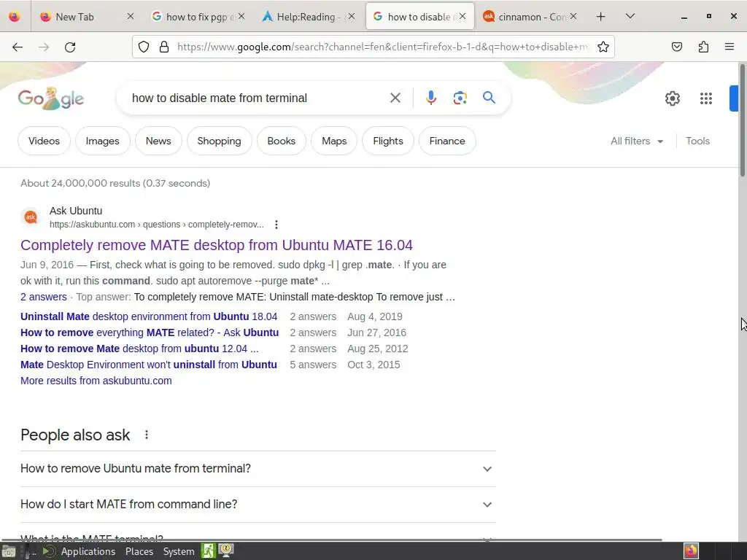747x560 pixels.
Task: View site security padlock info
Action: (x=164, y=47)
